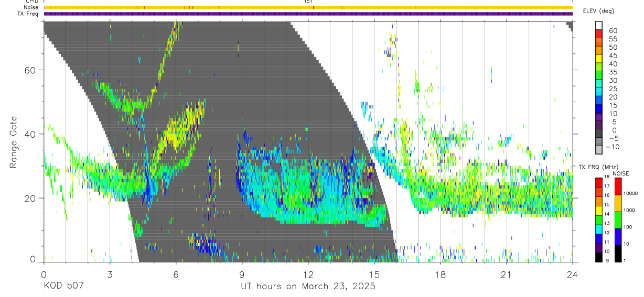Click the '10000' label on NOISE colorbar

tap(631, 193)
